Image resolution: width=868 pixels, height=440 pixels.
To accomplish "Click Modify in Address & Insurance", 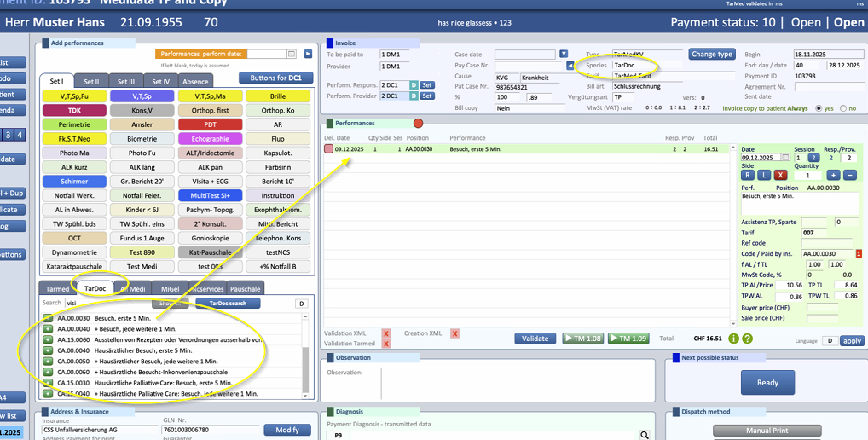I will pyautogui.click(x=286, y=430).
